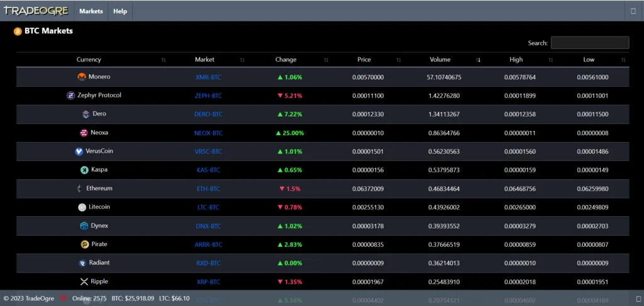This screenshot has width=644, height=306.
Task: Click Ethereum price 0.06372009
Action: [x=368, y=189]
